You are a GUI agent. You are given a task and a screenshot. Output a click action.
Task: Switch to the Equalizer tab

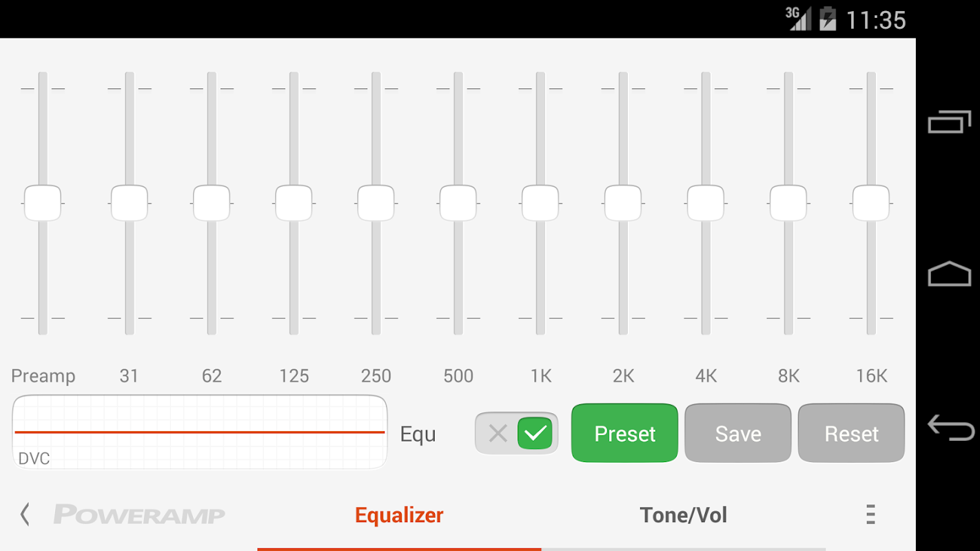pos(399,515)
